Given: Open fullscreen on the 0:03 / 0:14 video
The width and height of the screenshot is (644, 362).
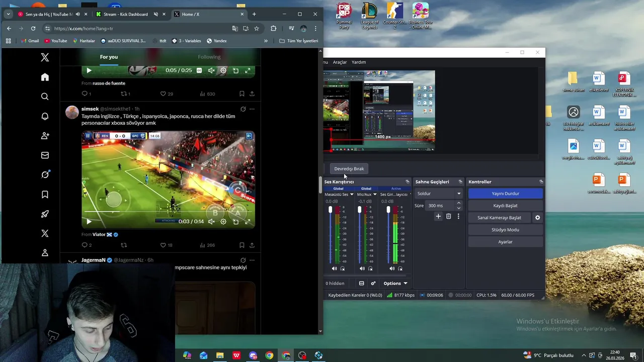Looking at the screenshot, I should (248, 222).
